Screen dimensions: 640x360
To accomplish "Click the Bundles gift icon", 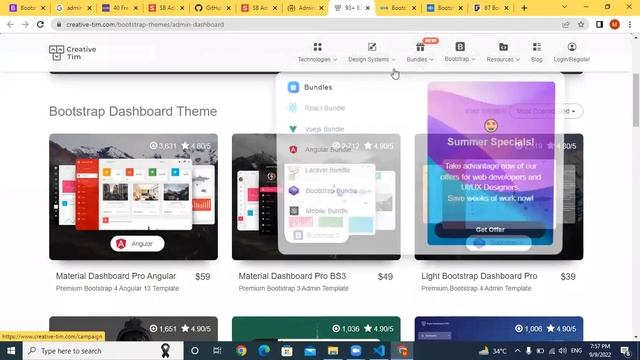I will coord(420,47).
